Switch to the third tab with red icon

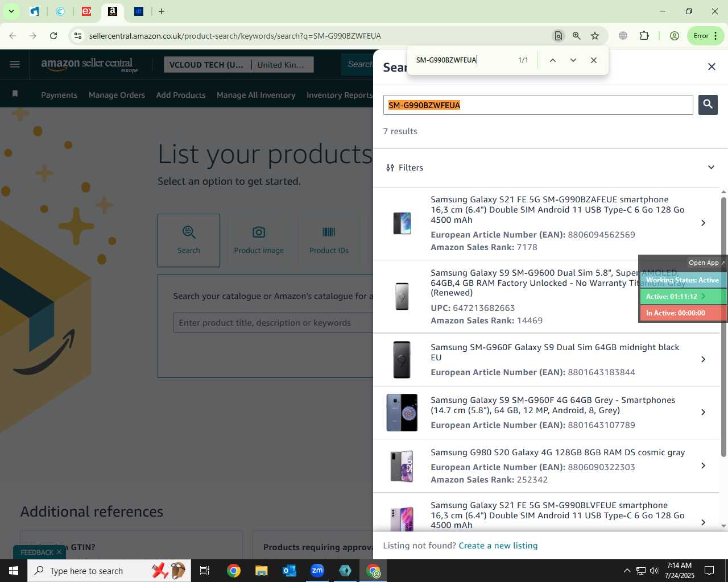(86, 11)
